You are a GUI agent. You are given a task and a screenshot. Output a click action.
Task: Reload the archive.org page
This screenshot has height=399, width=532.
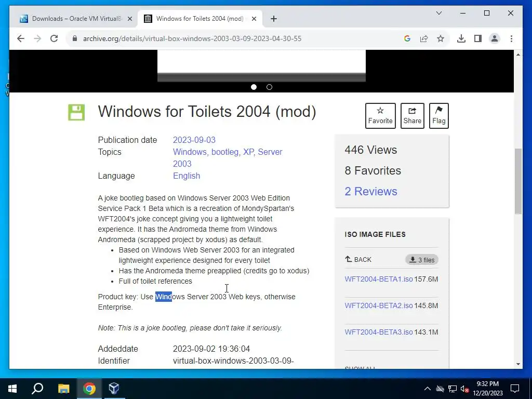point(54,38)
